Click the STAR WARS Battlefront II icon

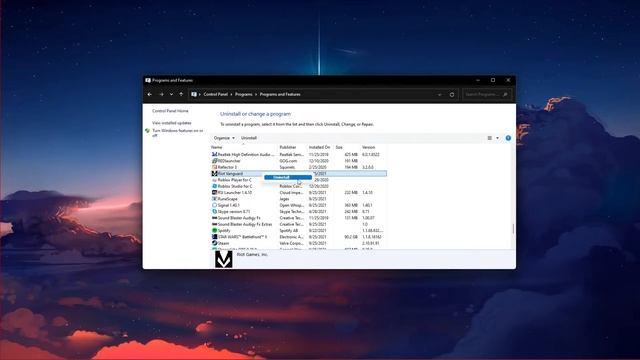[x=214, y=237]
